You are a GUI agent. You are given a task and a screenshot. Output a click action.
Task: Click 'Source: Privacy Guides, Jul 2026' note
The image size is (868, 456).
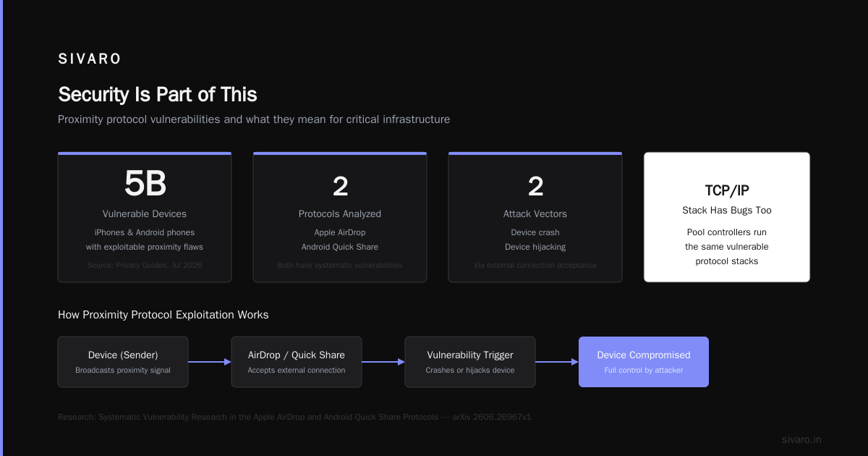(145, 266)
